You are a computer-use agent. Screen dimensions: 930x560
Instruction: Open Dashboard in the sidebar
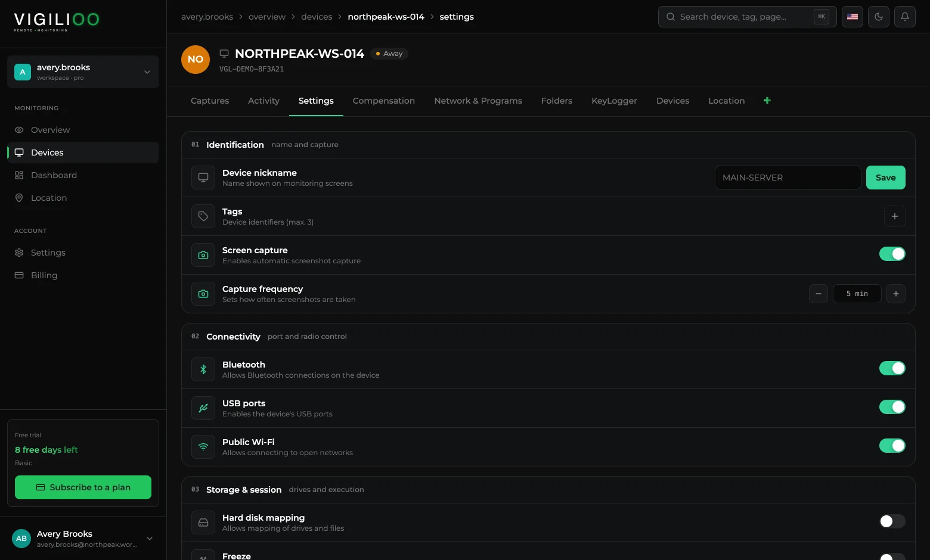[83, 175]
